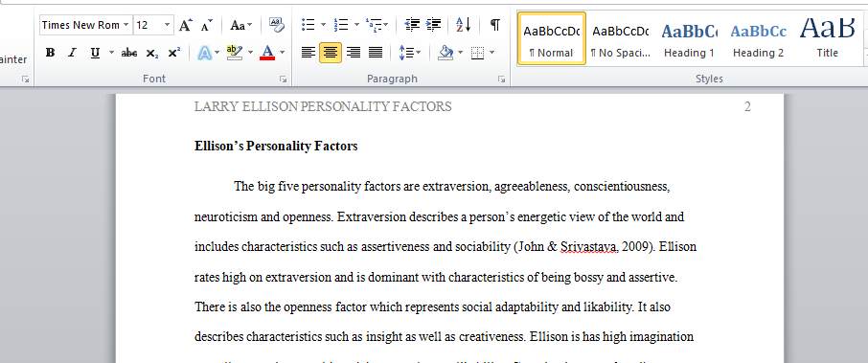
Task: Click the Clear Formatting icon
Action: click(x=276, y=25)
